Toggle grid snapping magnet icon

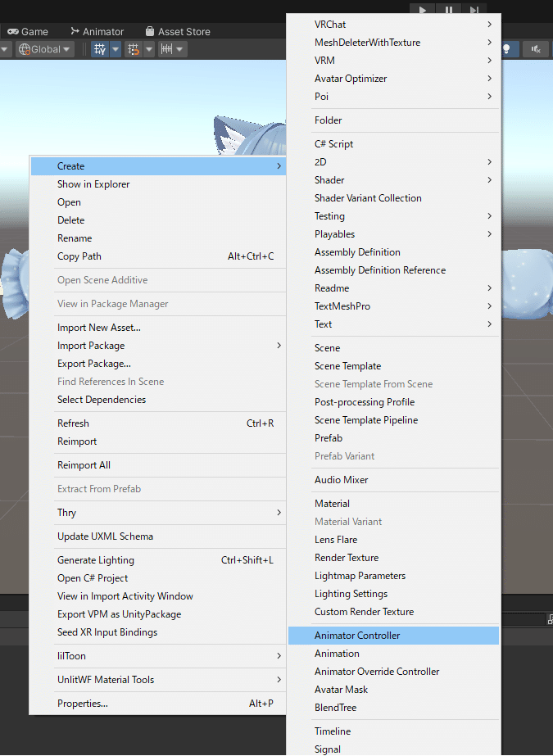point(133,49)
